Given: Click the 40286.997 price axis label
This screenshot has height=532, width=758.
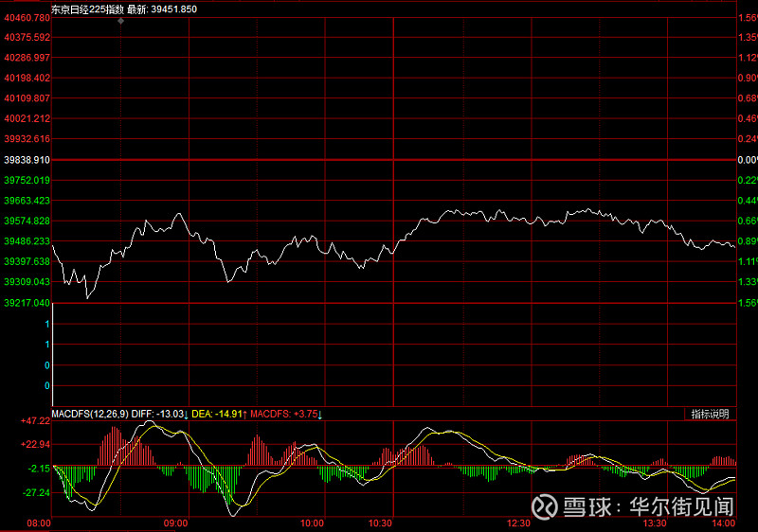Looking at the screenshot, I should [27, 58].
